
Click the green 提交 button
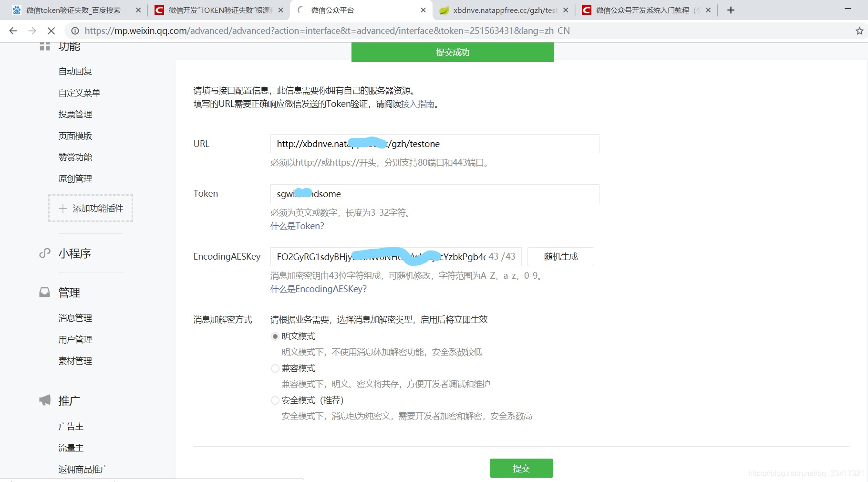521,468
